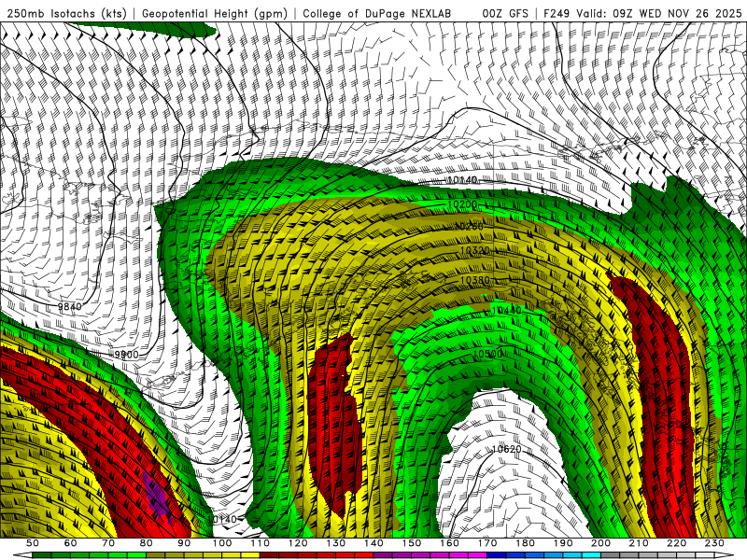The height and width of the screenshot is (560, 747).
Task: Click the purple wind maximum in the jet core
Action: point(156,496)
